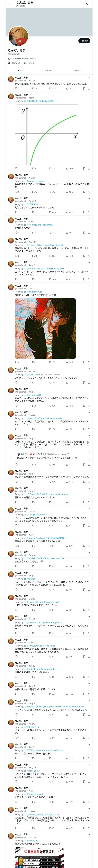98x868 pixels.
Task: Expand the joined date chevron
Action: click(x=36, y=58)
